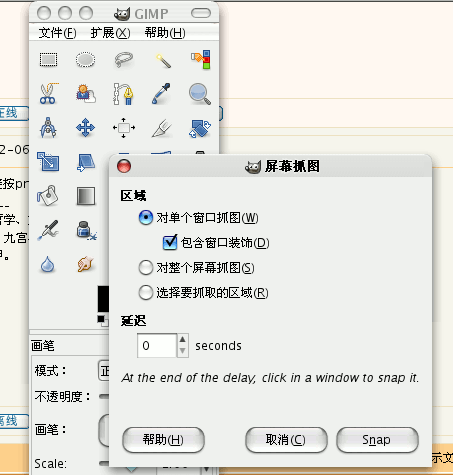This screenshot has height=475, width=453.
Task: Select the Select by Color tool
Action: 200,60
